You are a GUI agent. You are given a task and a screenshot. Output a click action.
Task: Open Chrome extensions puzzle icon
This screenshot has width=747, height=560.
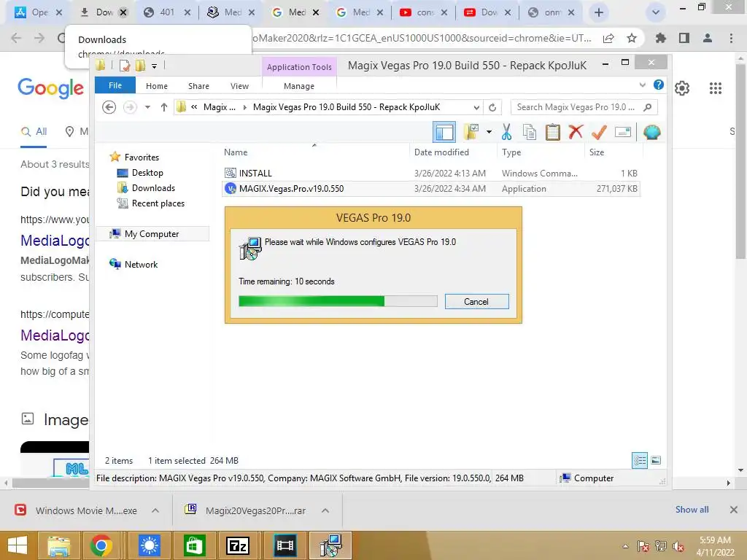[x=661, y=38]
